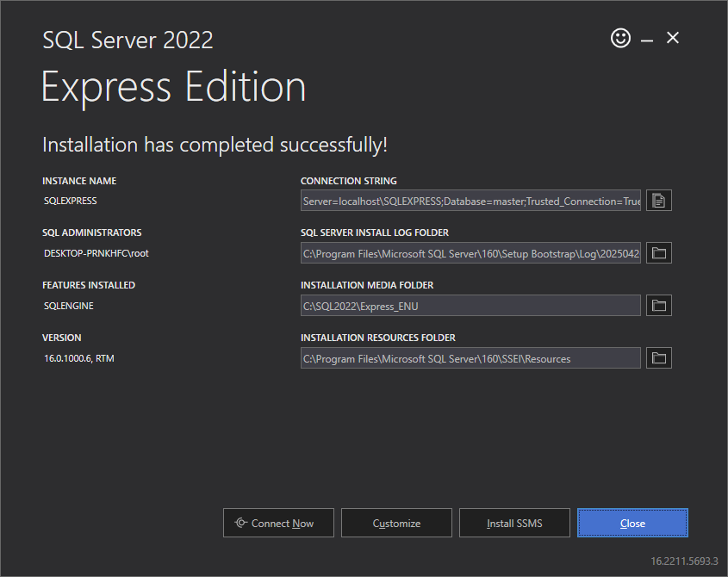Browse the installation media folder

click(658, 305)
